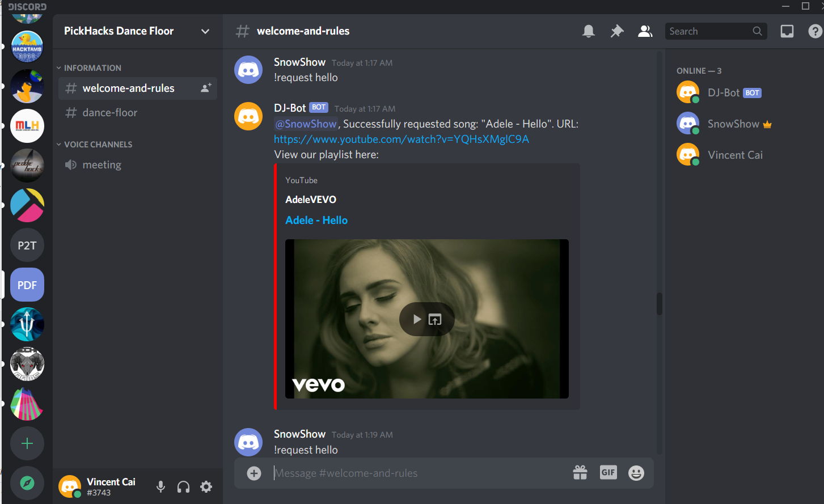Open the HackTAMS server icon
This screenshot has height=504, width=824.
click(x=27, y=46)
